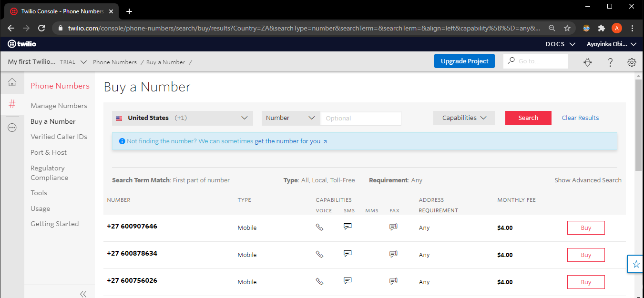Open the browser zoom magnifier icon

point(552,28)
